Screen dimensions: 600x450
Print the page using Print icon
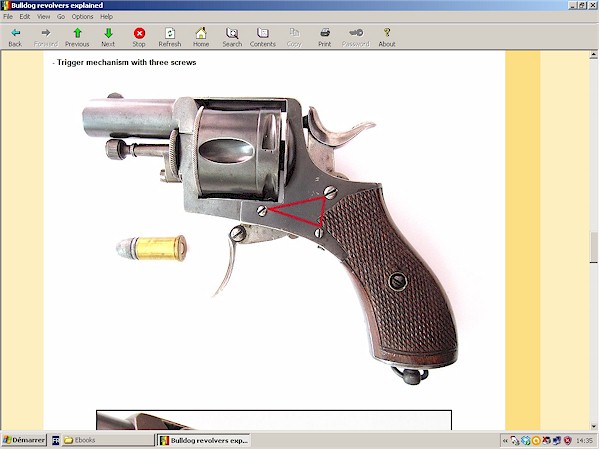click(x=325, y=33)
